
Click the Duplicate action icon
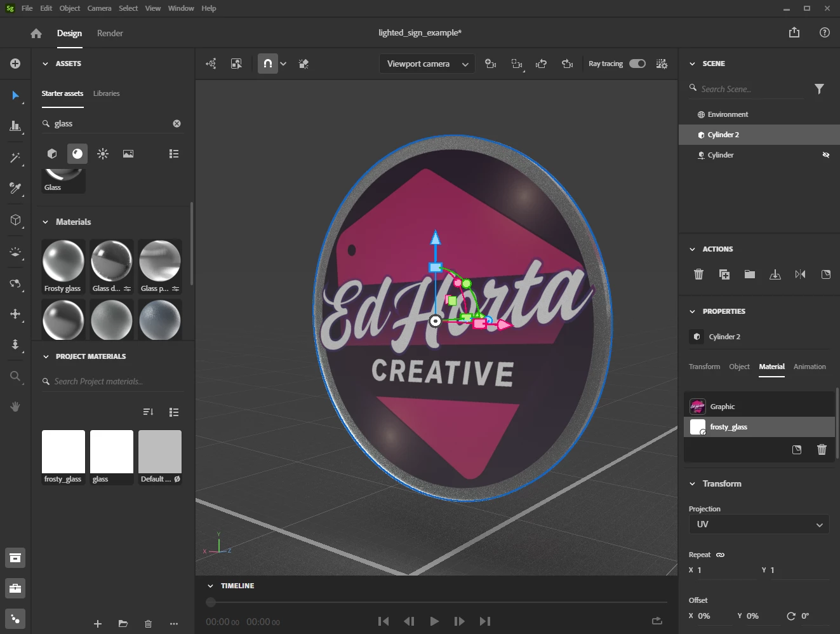coord(724,274)
